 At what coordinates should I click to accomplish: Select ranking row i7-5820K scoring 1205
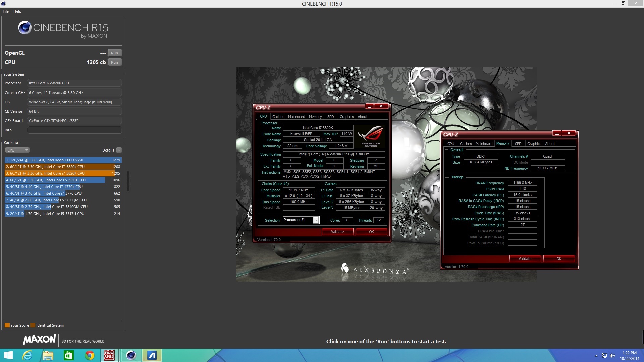[63, 173]
